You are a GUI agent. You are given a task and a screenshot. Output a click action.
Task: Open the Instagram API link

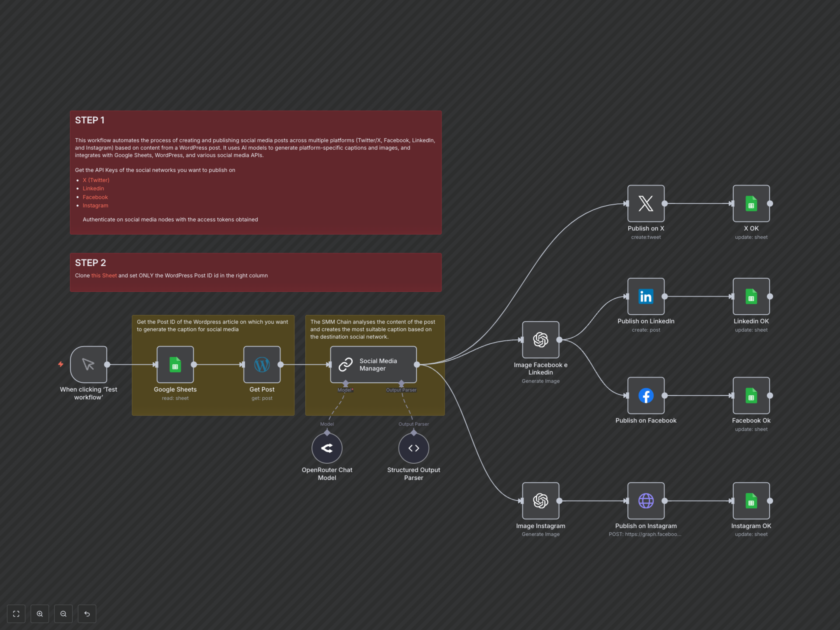[95, 205]
